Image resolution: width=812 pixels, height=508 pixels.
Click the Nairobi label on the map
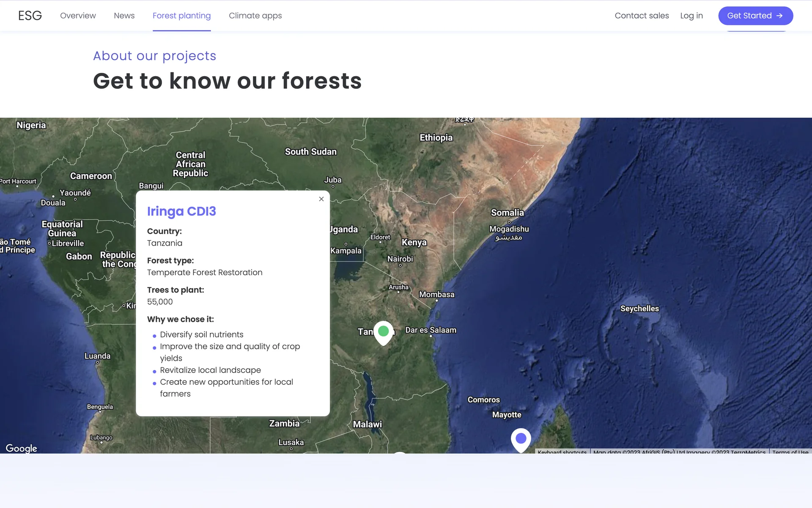pyautogui.click(x=400, y=259)
